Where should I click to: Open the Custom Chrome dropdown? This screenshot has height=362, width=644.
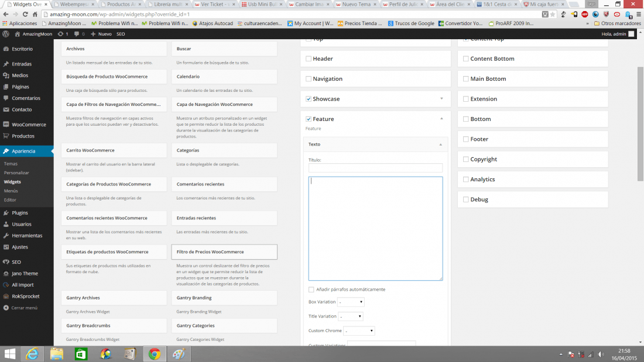point(359,331)
